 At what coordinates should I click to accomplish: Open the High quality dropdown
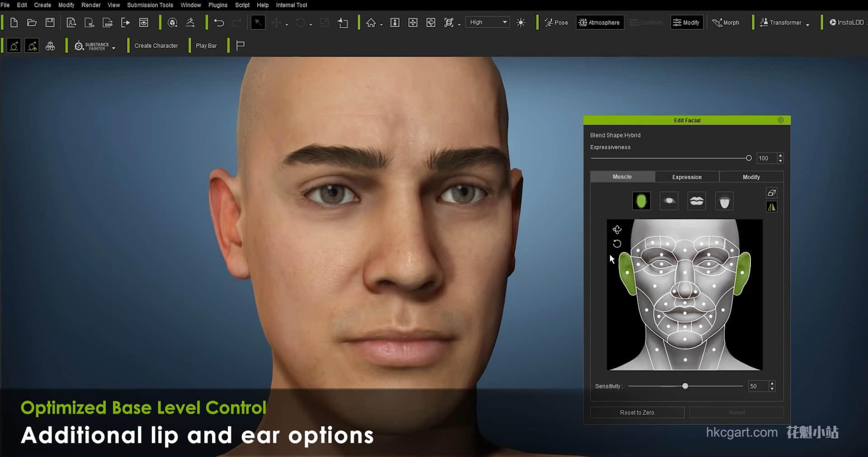pyautogui.click(x=488, y=22)
